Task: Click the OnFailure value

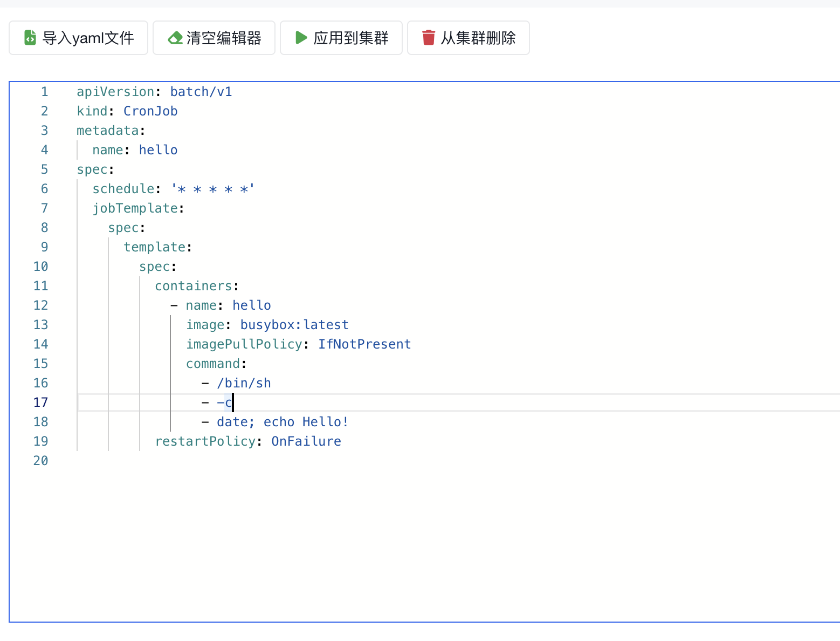Action: point(306,441)
